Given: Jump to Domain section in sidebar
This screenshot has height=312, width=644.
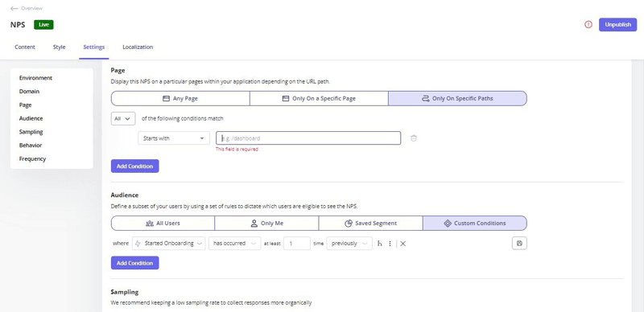Looking at the screenshot, I should click(x=29, y=92).
